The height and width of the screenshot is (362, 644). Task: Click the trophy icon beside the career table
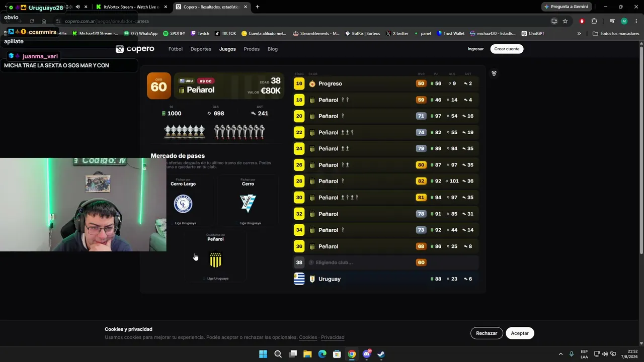pyautogui.click(x=494, y=73)
